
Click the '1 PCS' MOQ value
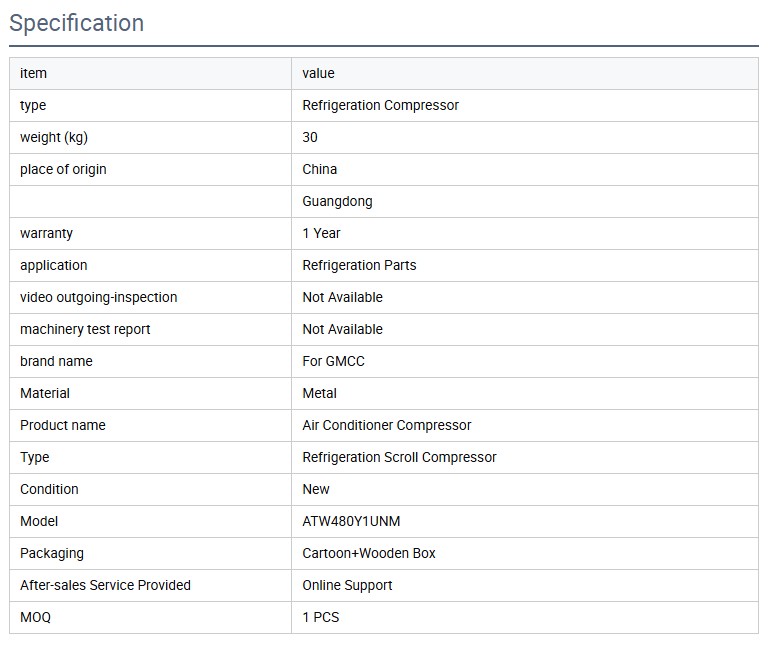(321, 617)
